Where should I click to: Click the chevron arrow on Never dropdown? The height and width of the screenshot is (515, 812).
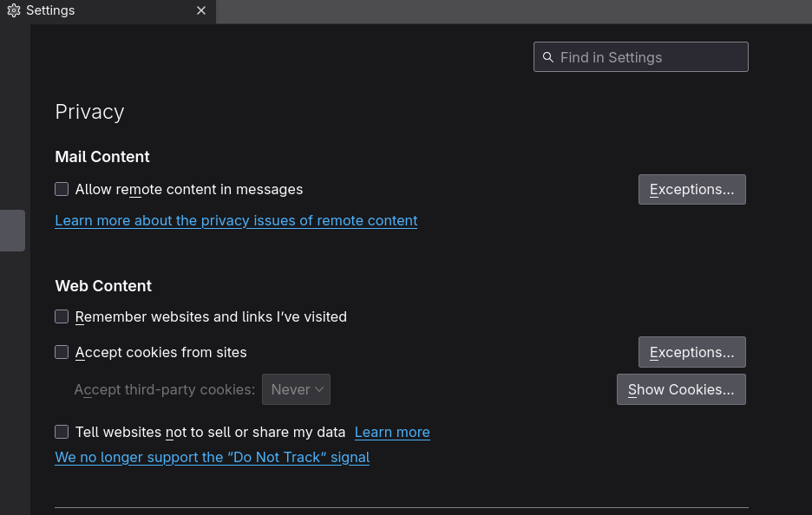(x=319, y=389)
